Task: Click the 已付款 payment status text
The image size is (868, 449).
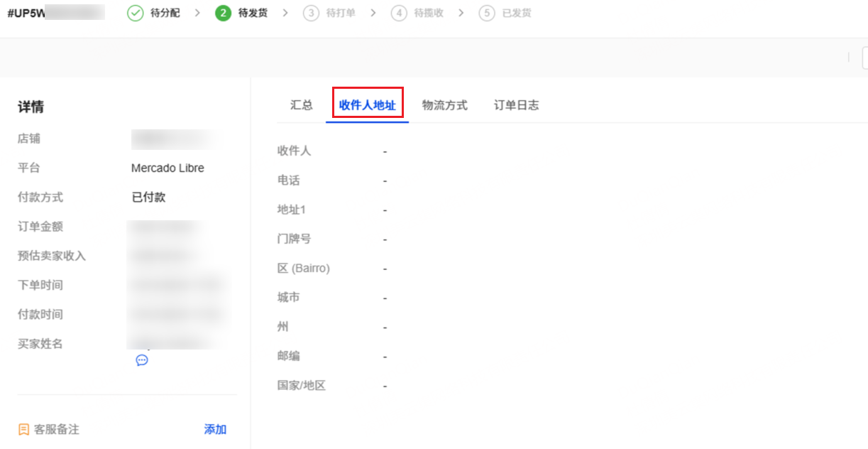Action: point(148,198)
